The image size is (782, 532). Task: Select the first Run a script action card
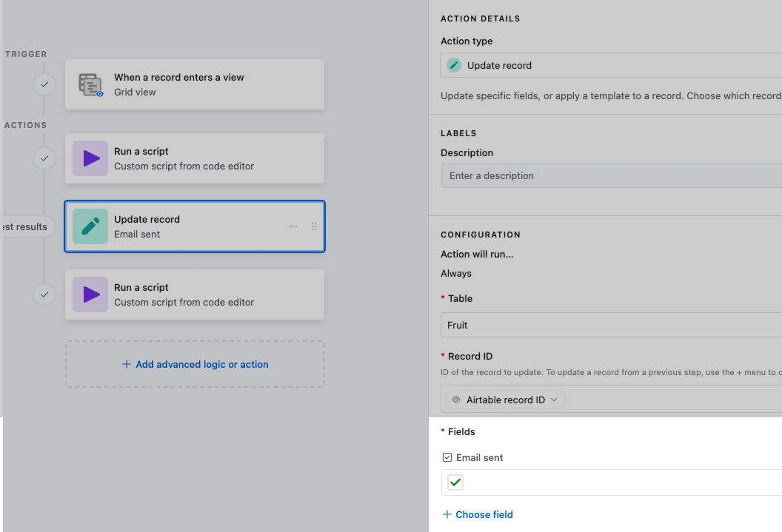coord(195,158)
